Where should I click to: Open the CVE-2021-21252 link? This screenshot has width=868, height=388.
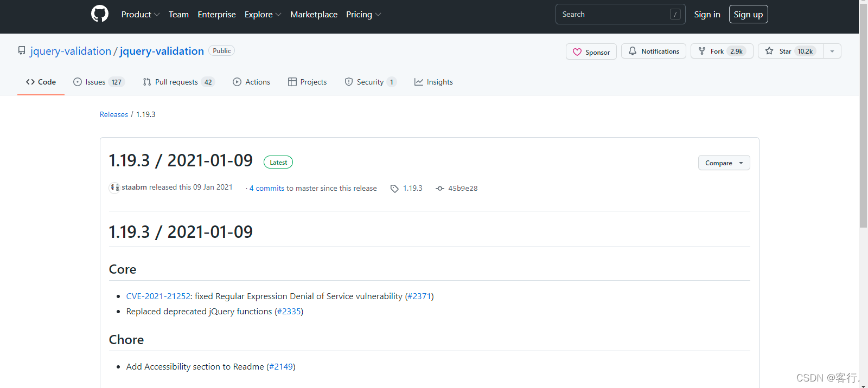pos(158,296)
